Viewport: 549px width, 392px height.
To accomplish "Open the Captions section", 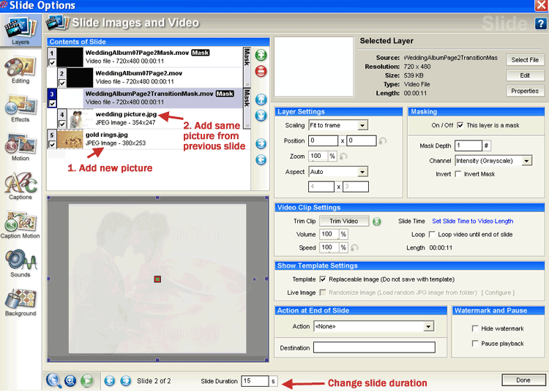I will [x=20, y=186].
